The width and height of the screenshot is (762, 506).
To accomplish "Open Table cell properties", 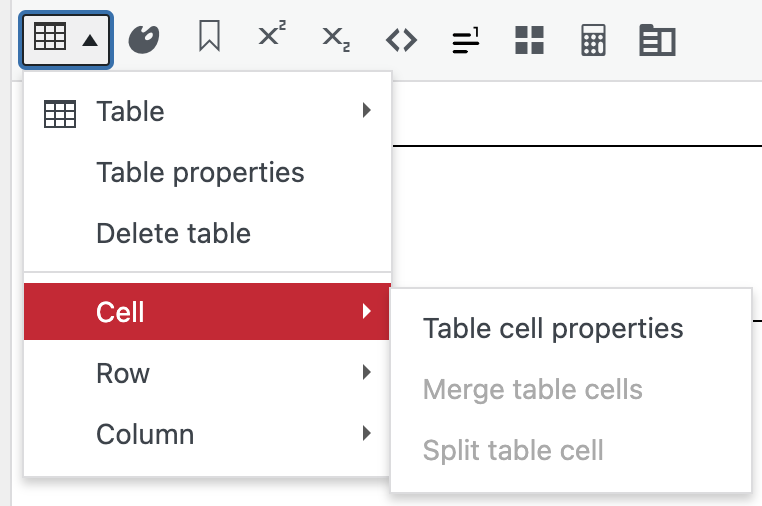I will 553,329.
